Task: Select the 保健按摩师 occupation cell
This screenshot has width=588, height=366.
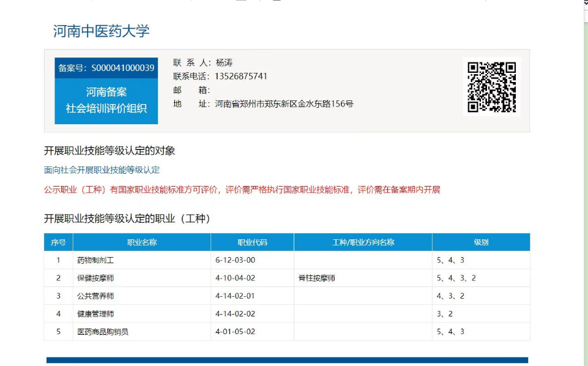Action: pyautogui.click(x=95, y=278)
